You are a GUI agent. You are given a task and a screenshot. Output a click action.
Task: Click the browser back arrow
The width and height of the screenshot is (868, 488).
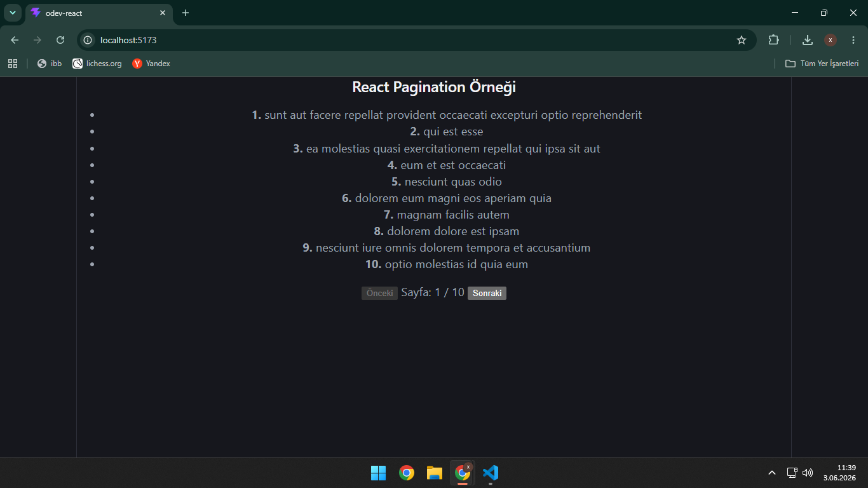(x=15, y=40)
